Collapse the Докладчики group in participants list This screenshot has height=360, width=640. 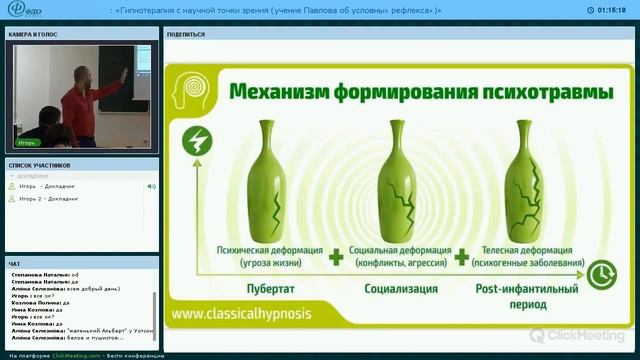click(12, 176)
